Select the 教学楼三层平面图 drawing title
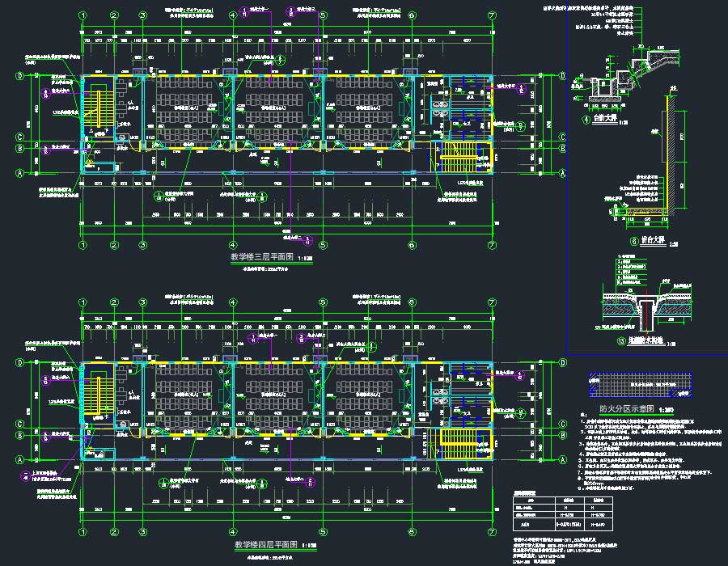The image size is (728, 566). (262, 257)
